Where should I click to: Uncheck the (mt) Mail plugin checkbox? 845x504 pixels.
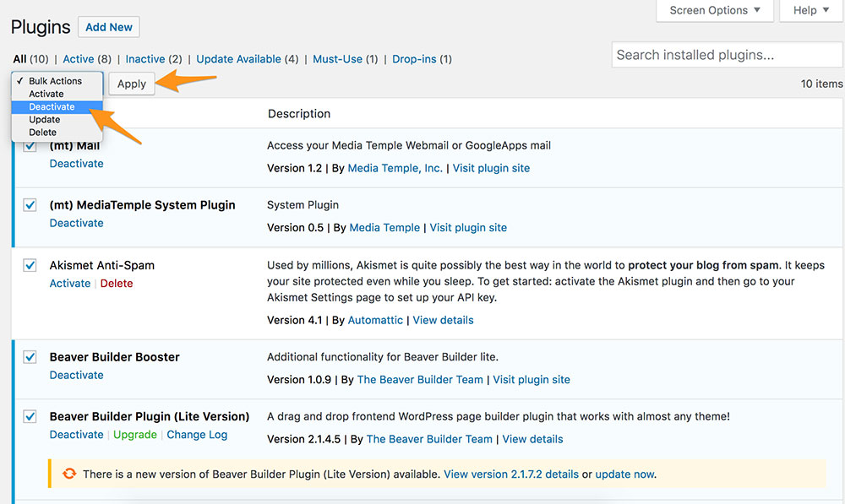(30, 146)
